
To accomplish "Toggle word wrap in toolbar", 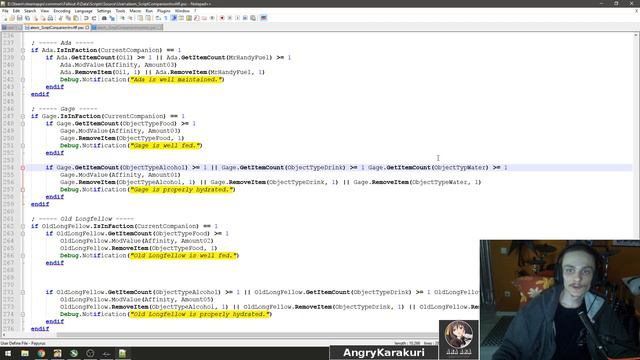I will coord(158,18).
